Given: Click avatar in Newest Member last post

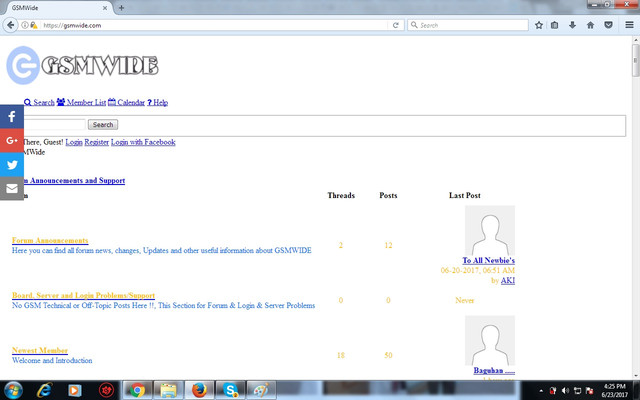Looking at the screenshot, I should [490, 340].
